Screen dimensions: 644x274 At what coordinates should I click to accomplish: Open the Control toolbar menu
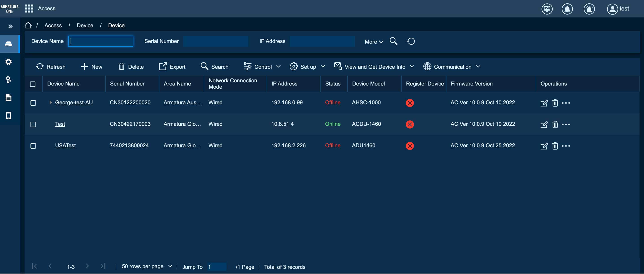pyautogui.click(x=262, y=67)
